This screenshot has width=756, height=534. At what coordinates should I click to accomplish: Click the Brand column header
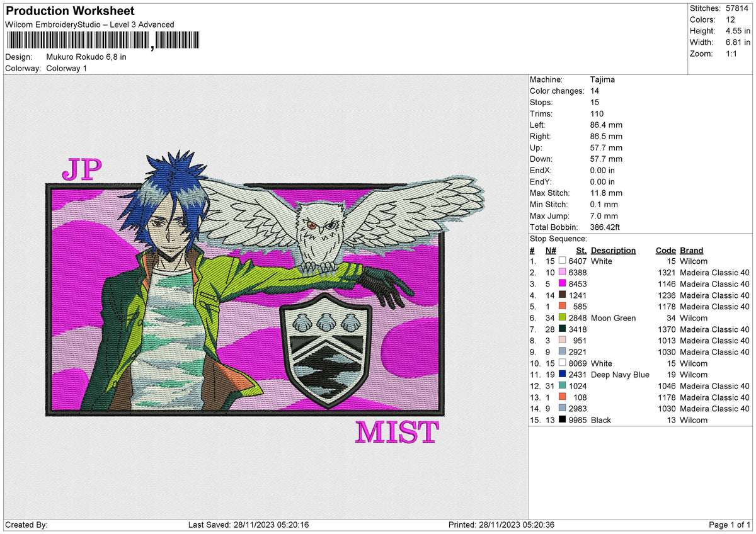point(691,251)
